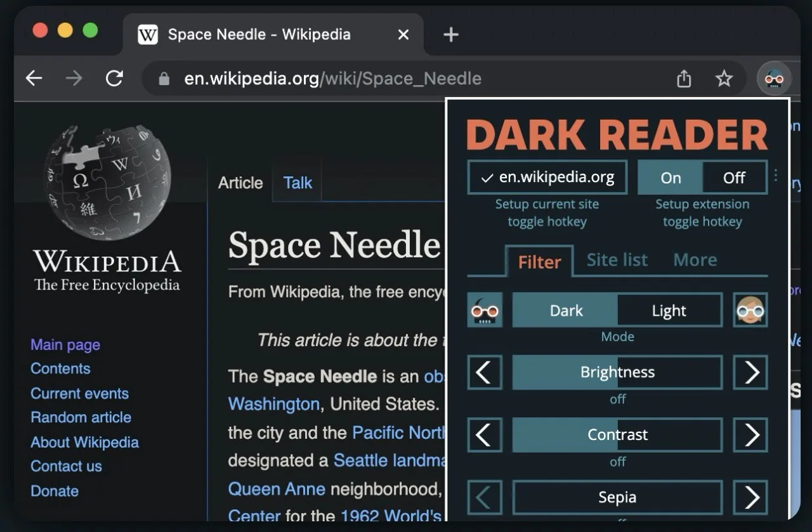Open the More tab

[x=695, y=260]
